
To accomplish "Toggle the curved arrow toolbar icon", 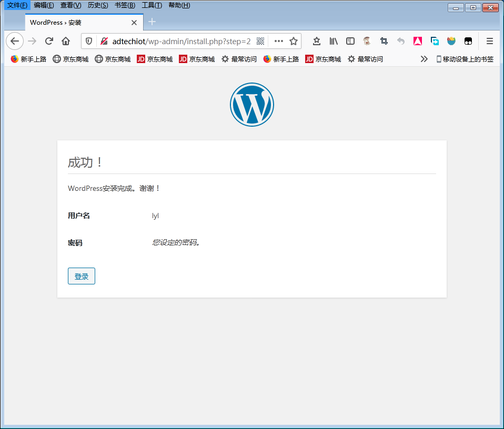I will click(x=400, y=40).
